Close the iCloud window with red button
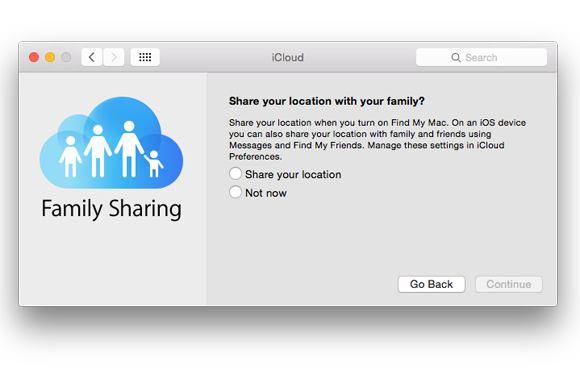 (x=34, y=57)
